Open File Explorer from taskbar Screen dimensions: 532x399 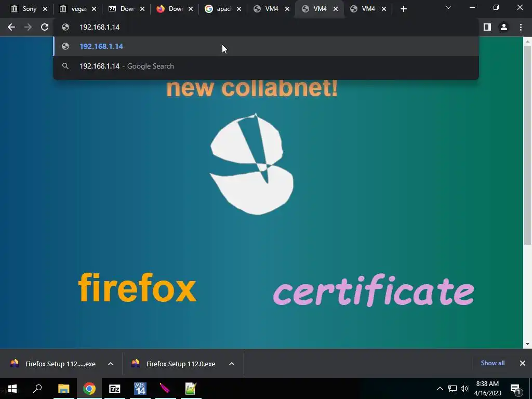pos(63,389)
